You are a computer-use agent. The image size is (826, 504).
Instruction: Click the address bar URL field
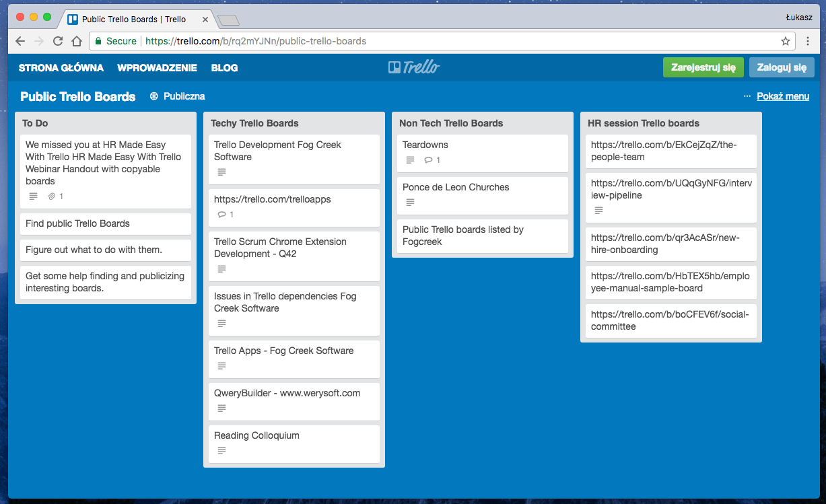pos(442,41)
